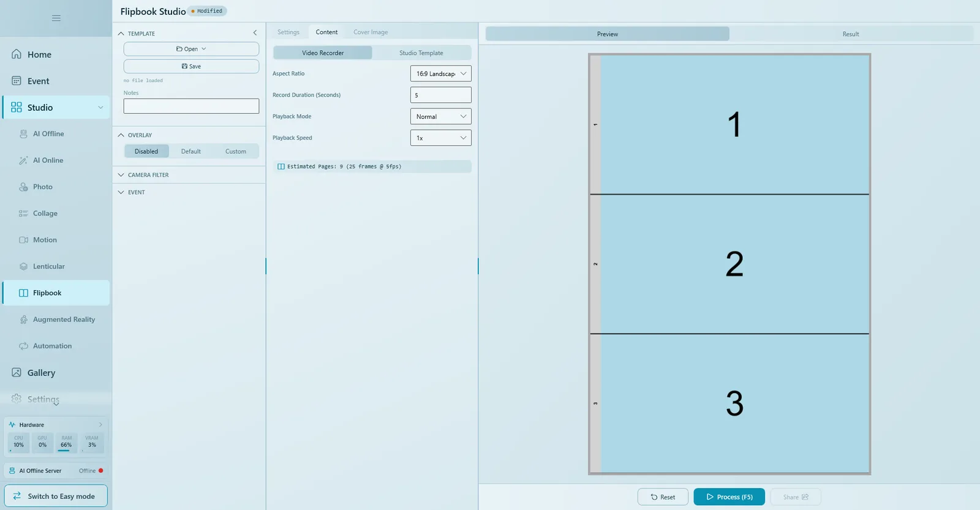This screenshot has height=510, width=980.
Task: Click Process (F5) button
Action: pyautogui.click(x=729, y=497)
